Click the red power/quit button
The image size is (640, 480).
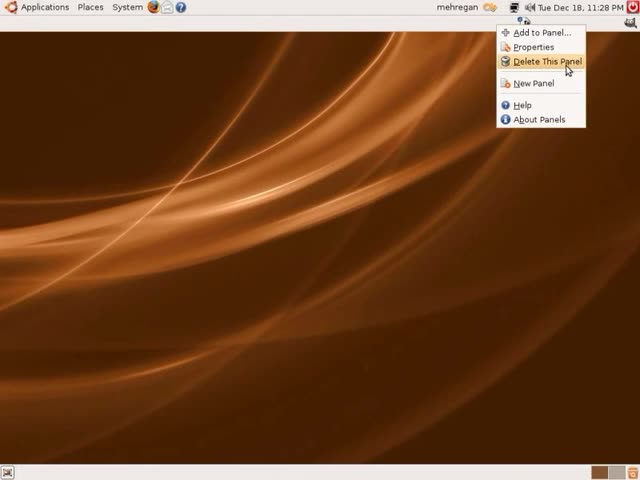click(x=633, y=7)
